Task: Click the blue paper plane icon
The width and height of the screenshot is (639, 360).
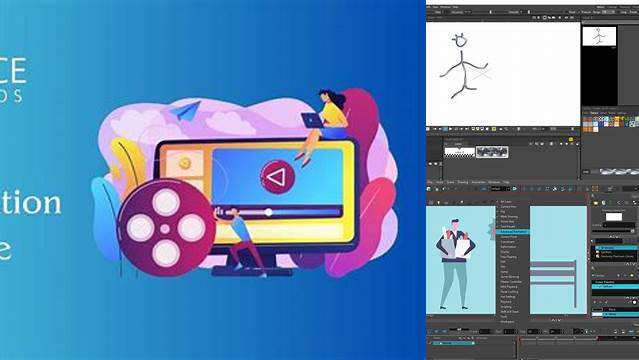Action: (185, 111)
